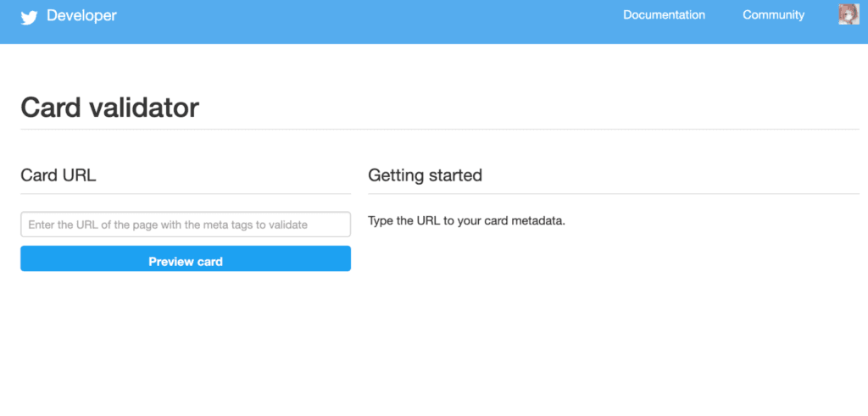Click the Card validator page heading

pos(109,108)
